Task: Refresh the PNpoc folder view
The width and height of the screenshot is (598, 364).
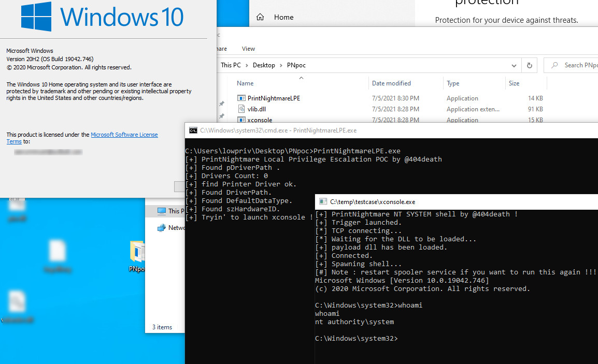Action: pos(530,66)
